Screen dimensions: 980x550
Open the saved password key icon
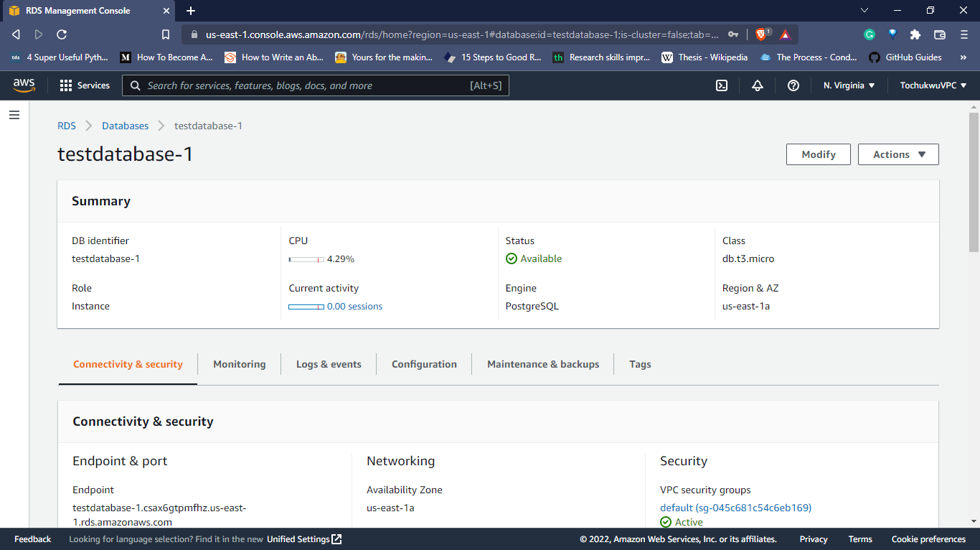732,34
